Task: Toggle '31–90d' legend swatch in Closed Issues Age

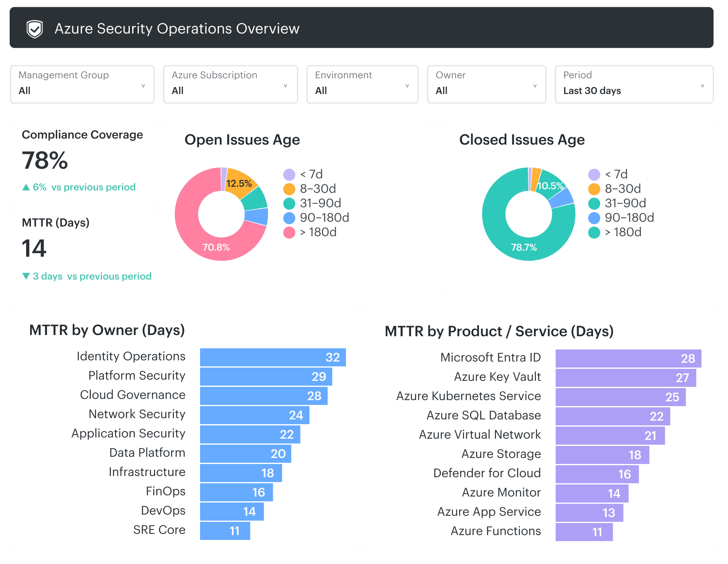Action: pyautogui.click(x=594, y=203)
